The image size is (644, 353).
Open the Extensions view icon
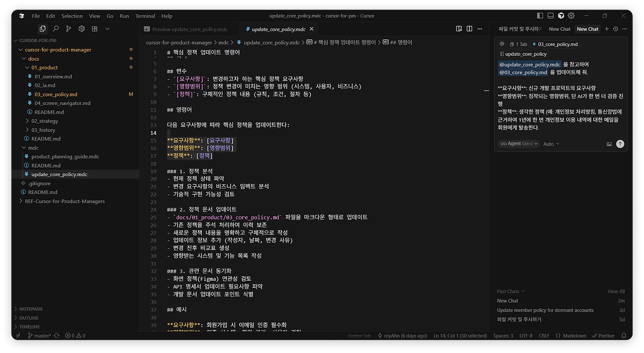[95, 29]
